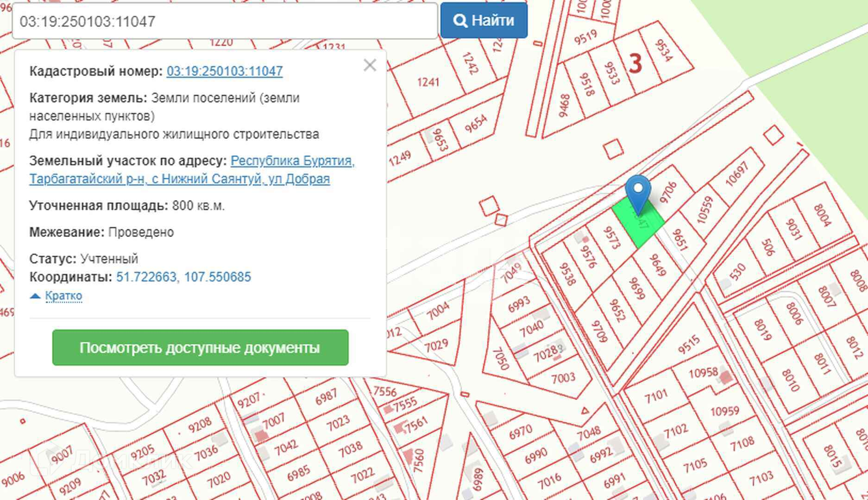Select parcel 6990 on the map

[536, 456]
